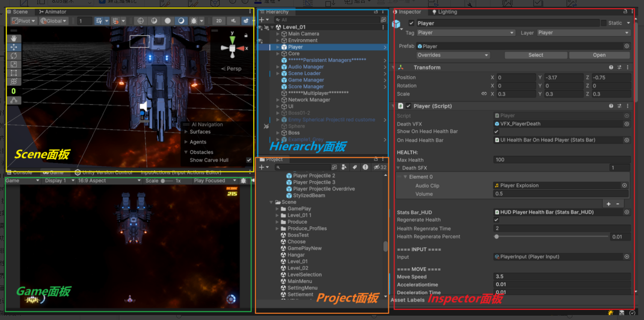Uncheck Show On Head Health Bar

[x=497, y=132]
